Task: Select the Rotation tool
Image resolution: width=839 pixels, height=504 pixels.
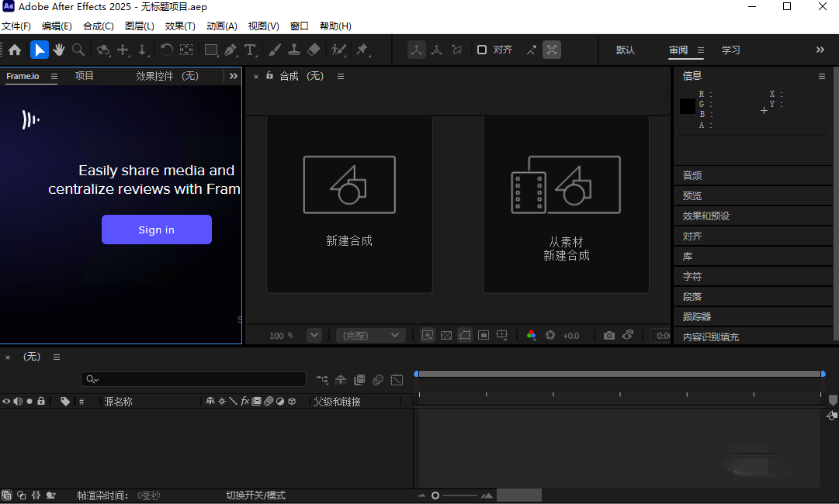Action: (x=166, y=50)
